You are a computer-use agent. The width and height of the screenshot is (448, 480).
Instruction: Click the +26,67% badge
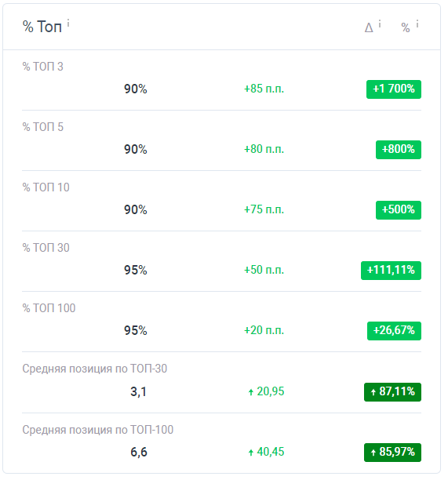[394, 331]
